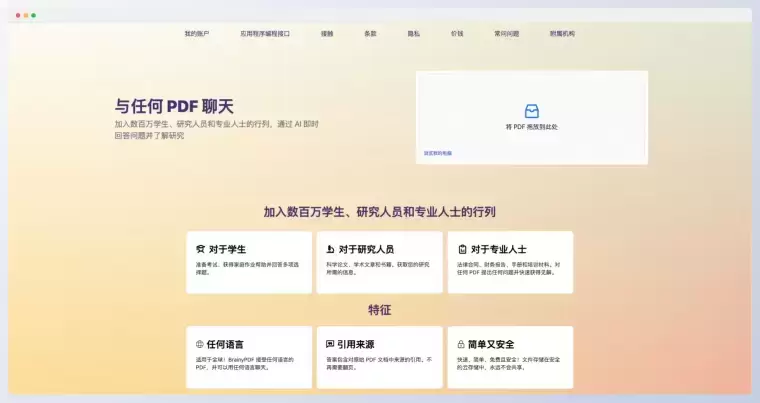Click the browse my computer link
The width and height of the screenshot is (760, 403).
438,153
